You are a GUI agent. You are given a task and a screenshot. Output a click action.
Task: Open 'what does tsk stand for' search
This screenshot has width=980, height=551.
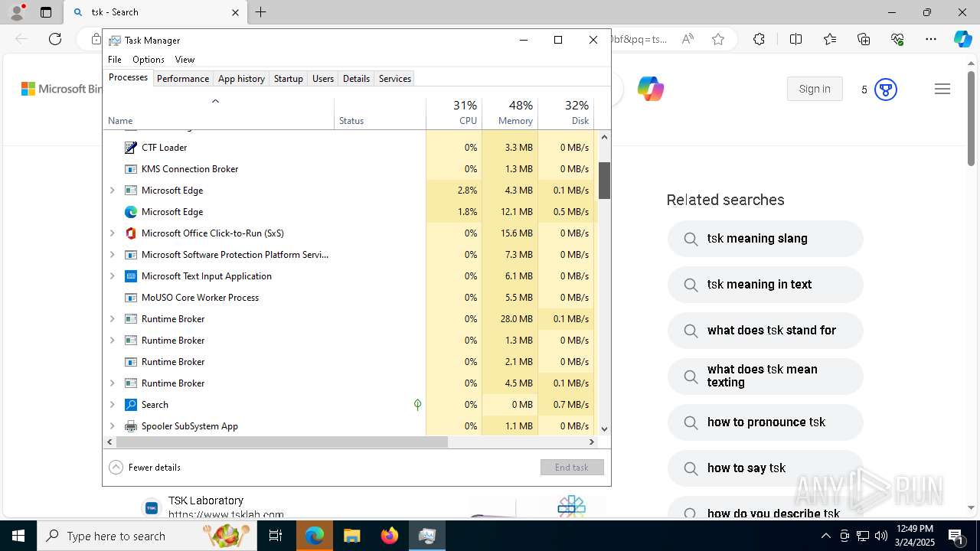[766, 331]
